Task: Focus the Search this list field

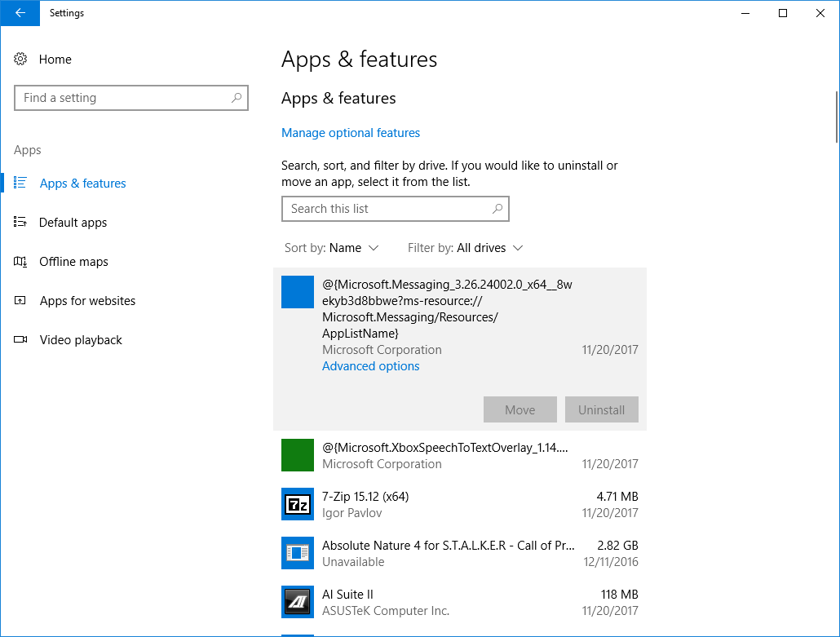Action: click(x=396, y=209)
